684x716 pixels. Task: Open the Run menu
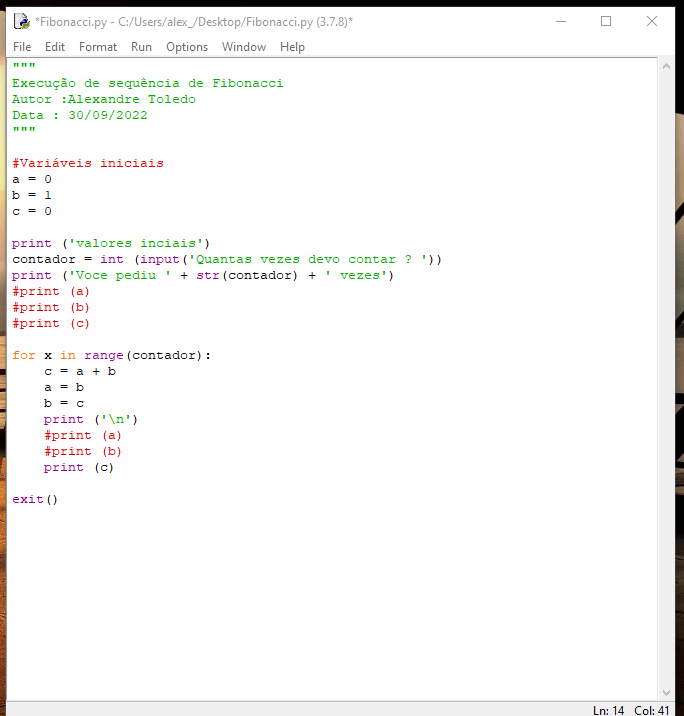(x=141, y=47)
